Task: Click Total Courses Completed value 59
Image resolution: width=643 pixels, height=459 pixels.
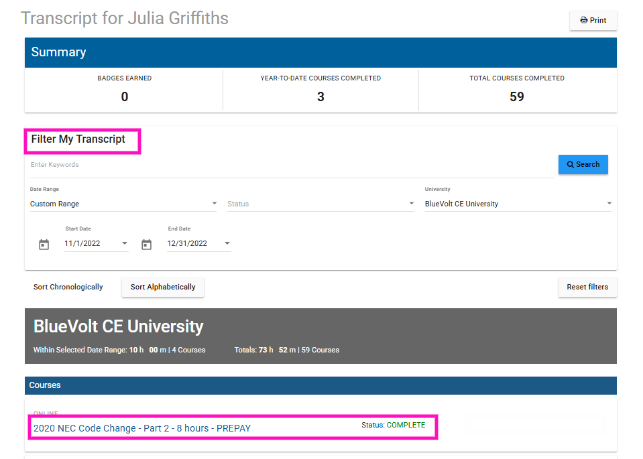Action: pyautogui.click(x=517, y=97)
